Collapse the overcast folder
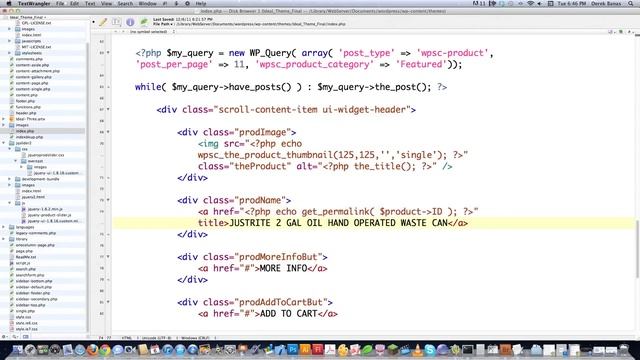640x360 pixels. tap(16, 161)
